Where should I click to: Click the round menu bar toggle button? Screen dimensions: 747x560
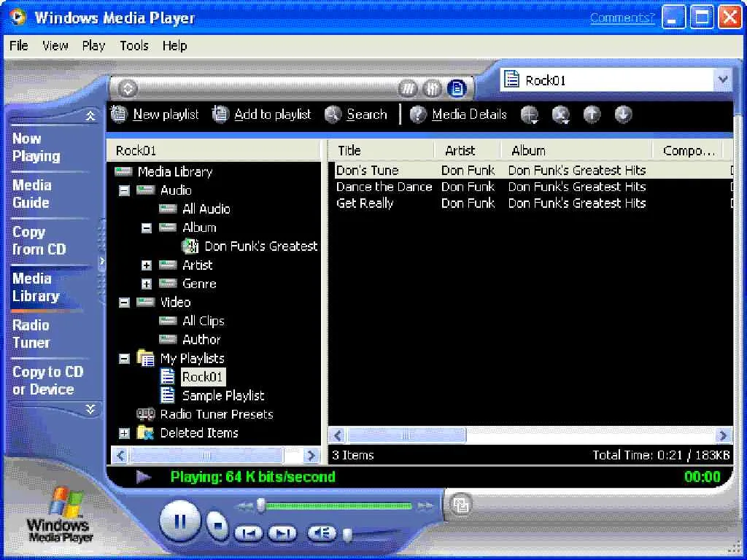pyautogui.click(x=127, y=88)
